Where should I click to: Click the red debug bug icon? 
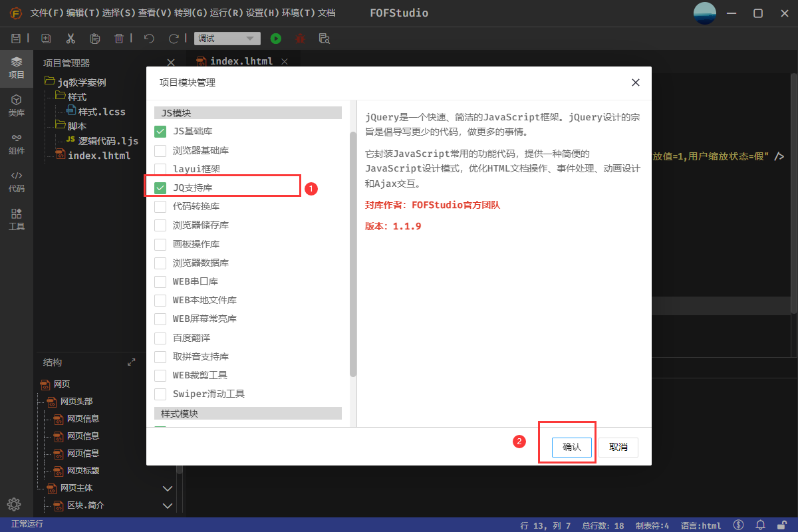301,39
